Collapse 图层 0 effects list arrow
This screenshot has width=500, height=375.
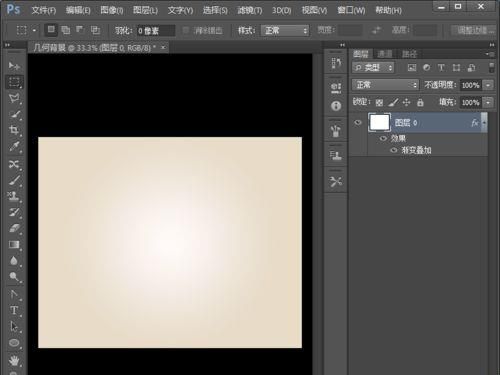(x=484, y=123)
